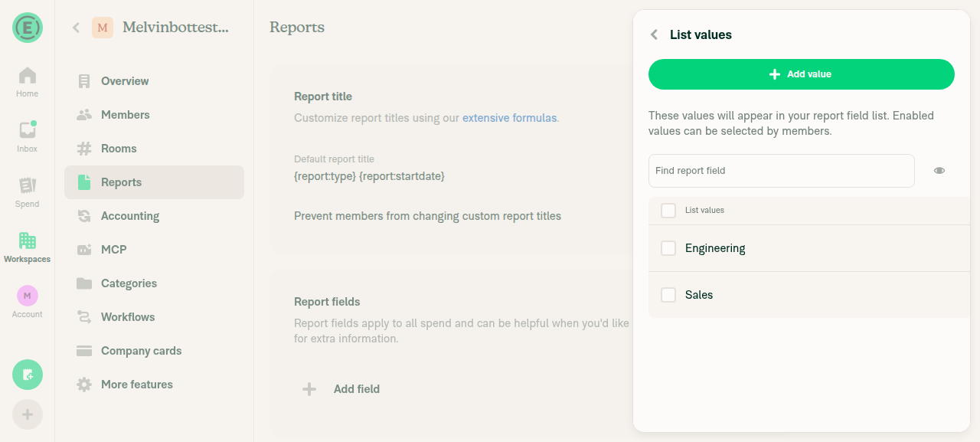Open the Account avatar
Screen dimensions: 980x442
point(28,296)
